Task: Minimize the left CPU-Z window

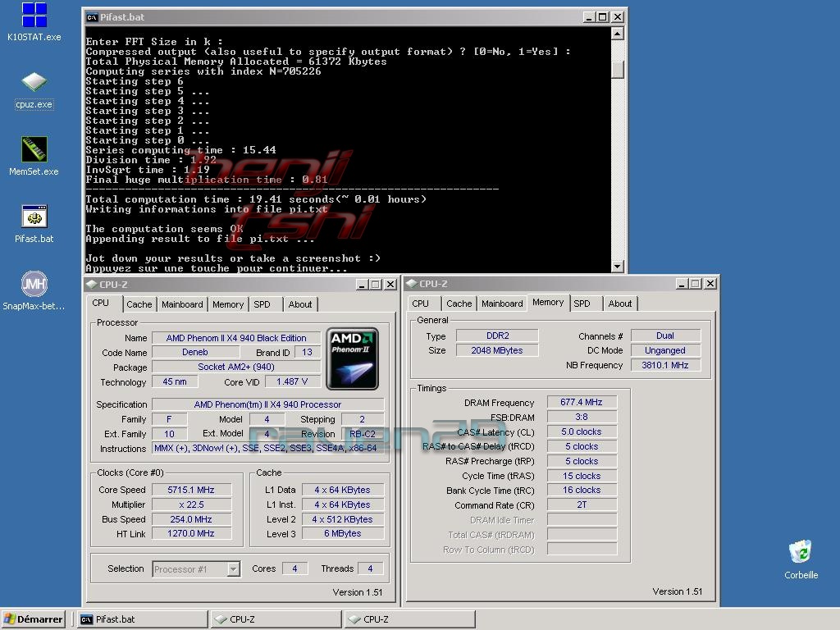Action: pyautogui.click(x=362, y=285)
